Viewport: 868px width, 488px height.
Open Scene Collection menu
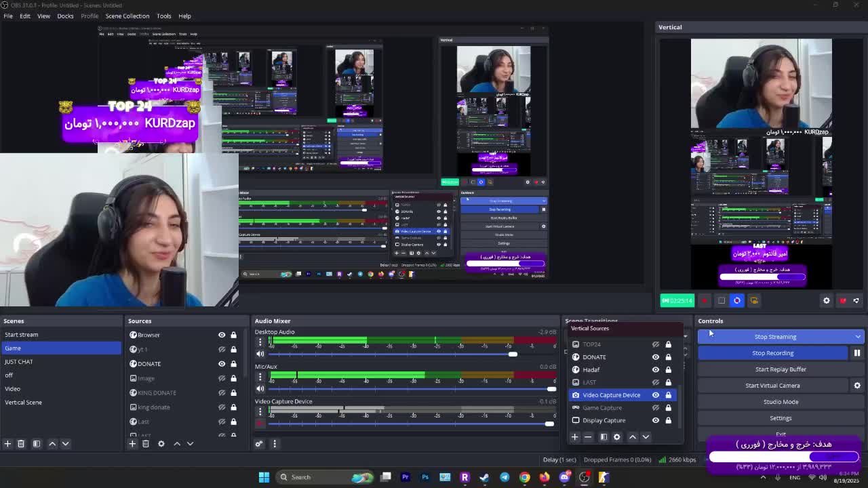click(x=127, y=16)
